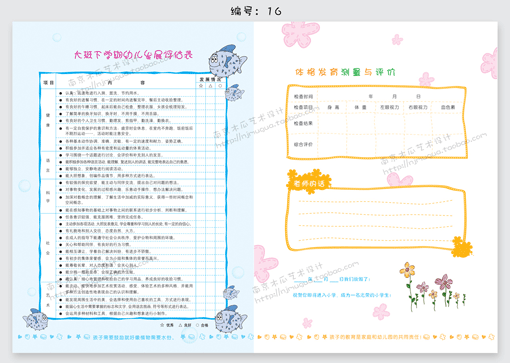Click the '检查项目' row label
Viewport: 510px width, 363px height.
(303, 107)
